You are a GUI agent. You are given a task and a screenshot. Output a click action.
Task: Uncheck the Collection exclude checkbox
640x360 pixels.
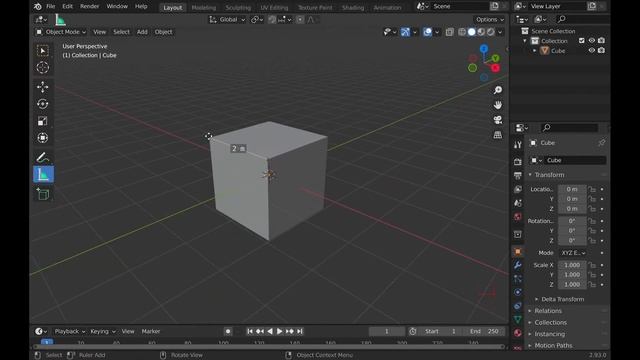(582, 41)
